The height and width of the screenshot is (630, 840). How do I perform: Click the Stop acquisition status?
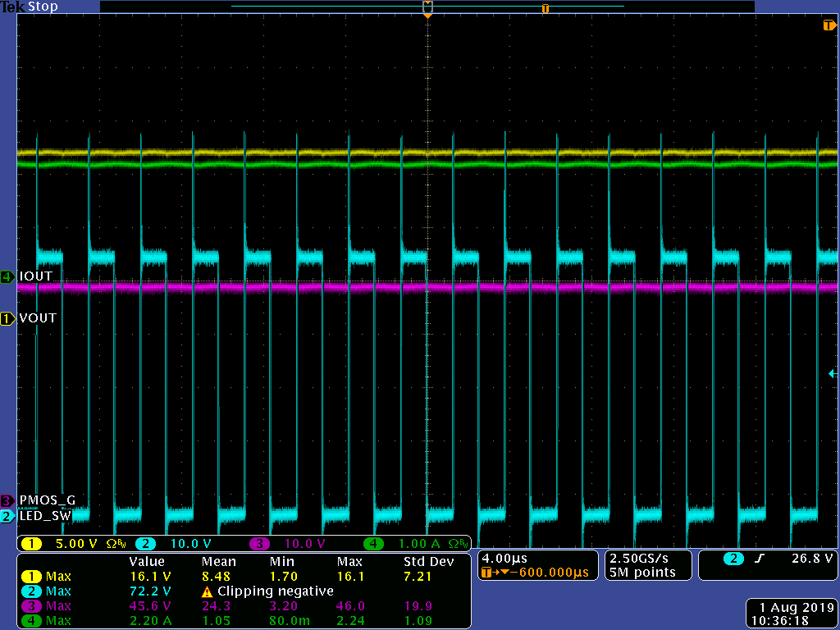[x=43, y=7]
